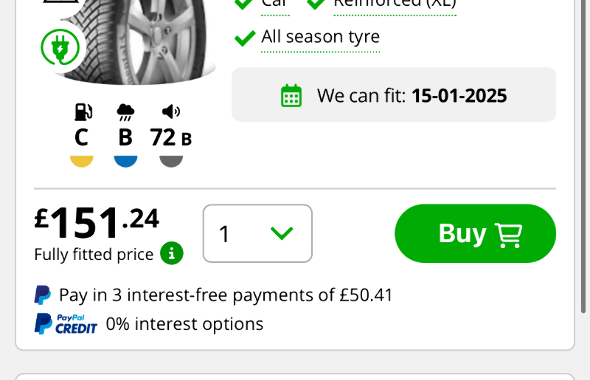Viewport: 590px width, 380px height.
Task: Click the yellow fuel rating C swatch
Action: point(82,161)
